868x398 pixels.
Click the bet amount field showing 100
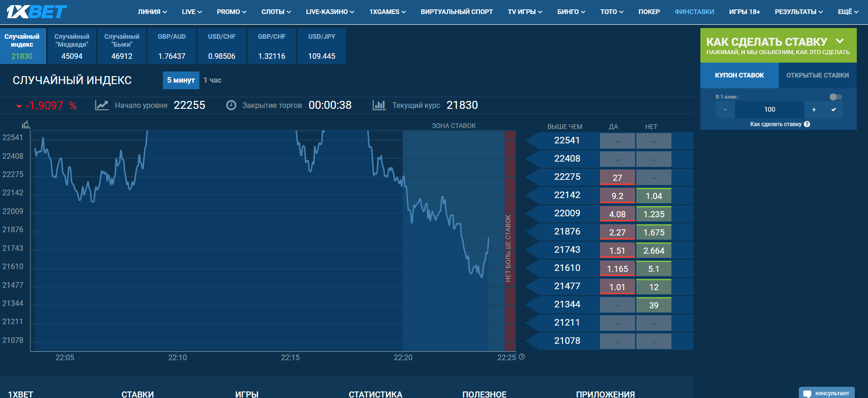[x=769, y=109]
